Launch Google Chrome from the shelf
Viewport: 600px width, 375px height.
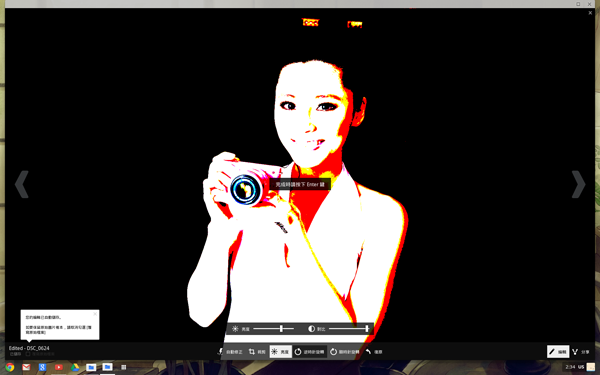10,367
